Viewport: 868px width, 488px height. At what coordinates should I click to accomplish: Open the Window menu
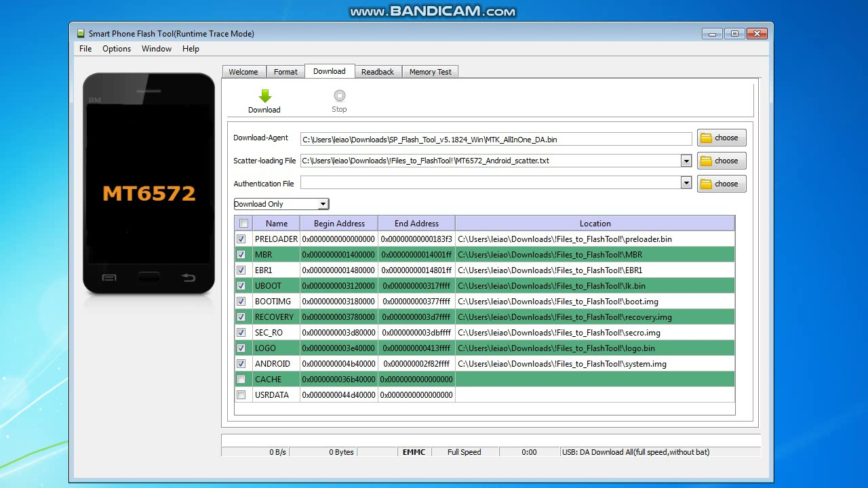157,49
